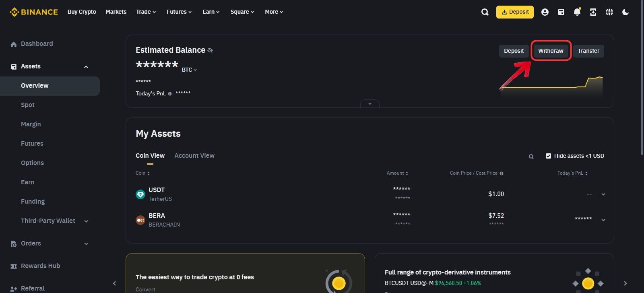Click the USDT $1.00 price cell
The width and height of the screenshot is (644, 293).
(496, 194)
